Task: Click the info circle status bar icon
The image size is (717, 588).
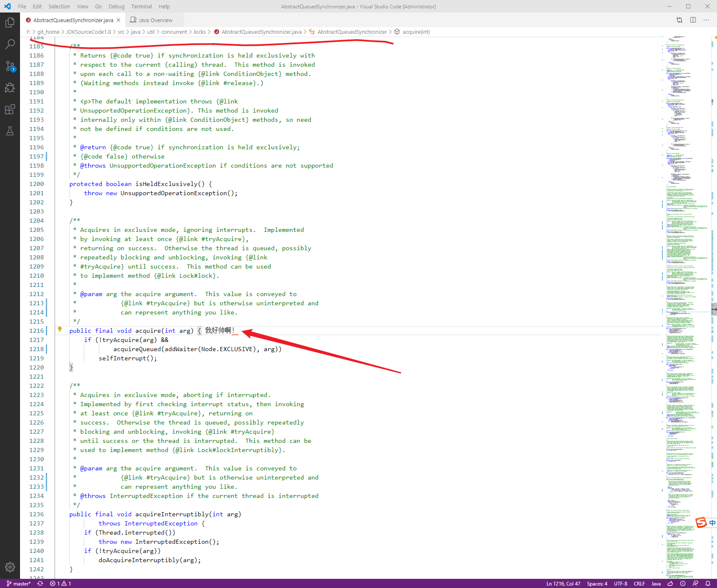Action: pyautogui.click(x=683, y=583)
